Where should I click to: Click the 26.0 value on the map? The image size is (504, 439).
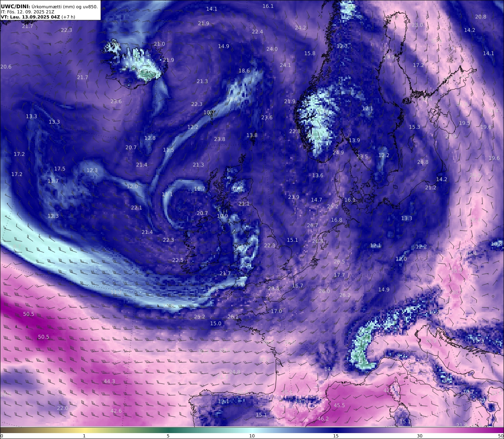pos(324,291)
